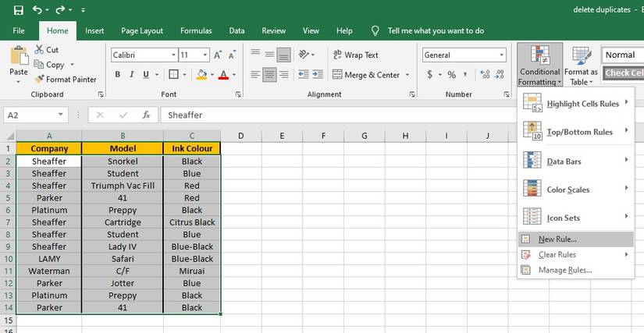The height and width of the screenshot is (333, 644).
Task: Activate Format Painter brush
Action: [66, 79]
